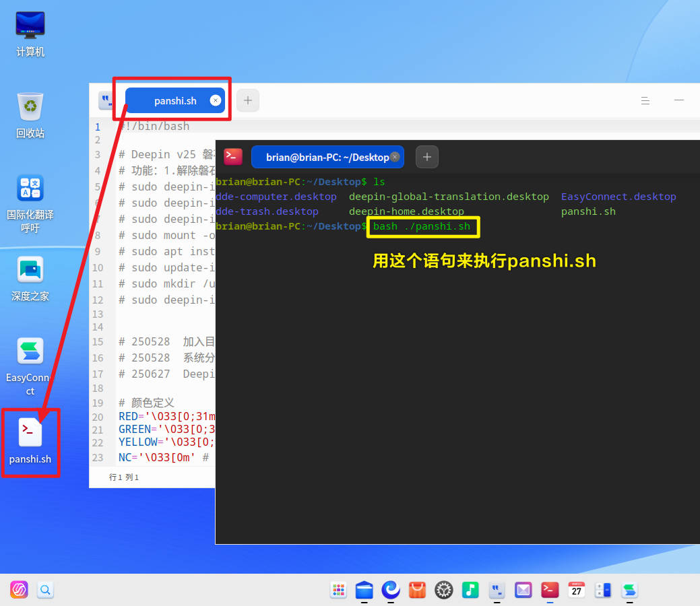The image size is (700, 606).
Task: Open the global translation desktop icon
Action: click(x=30, y=203)
